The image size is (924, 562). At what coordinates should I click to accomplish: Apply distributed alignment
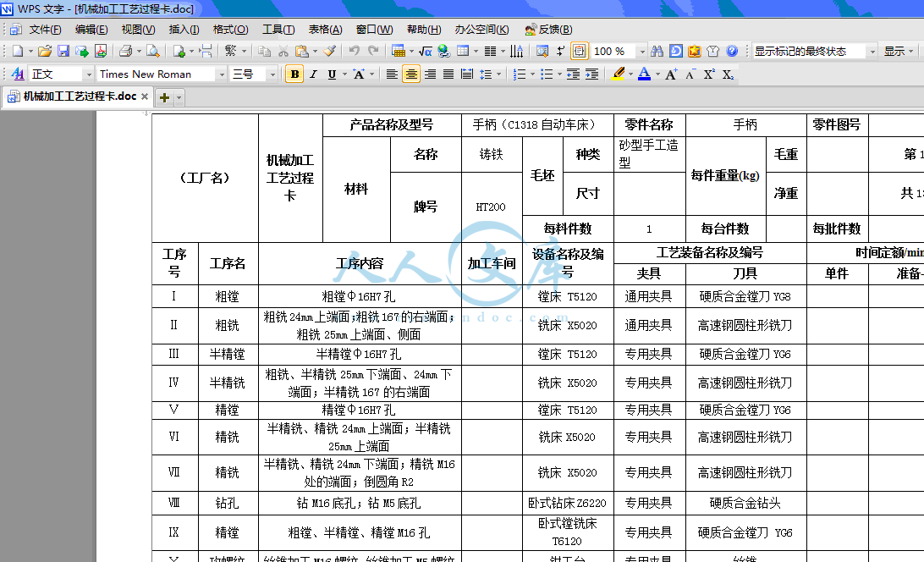[x=467, y=74]
